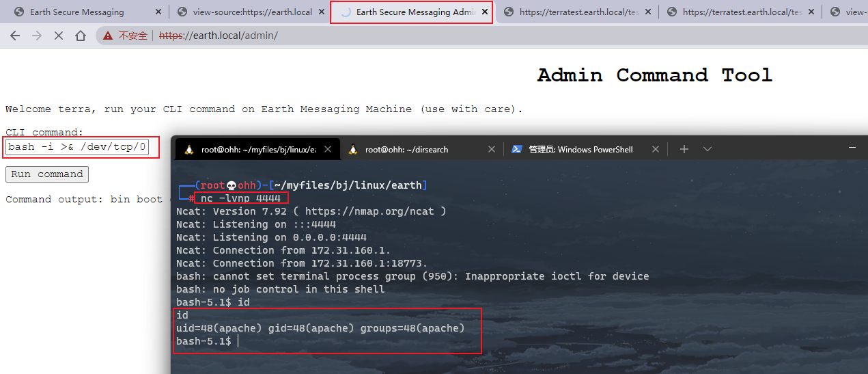Click the Ncat Version 7.92 line

pos(311,211)
